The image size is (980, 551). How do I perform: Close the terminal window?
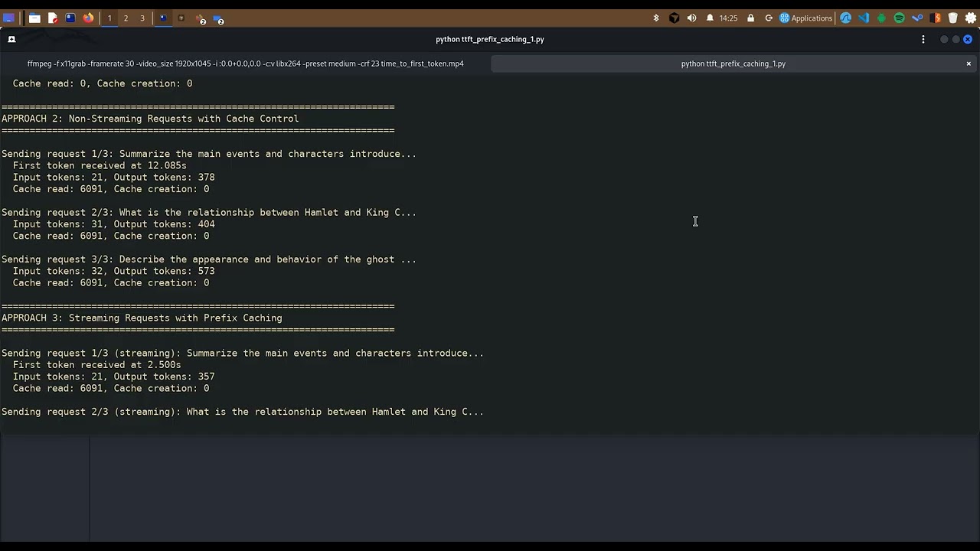(x=968, y=39)
